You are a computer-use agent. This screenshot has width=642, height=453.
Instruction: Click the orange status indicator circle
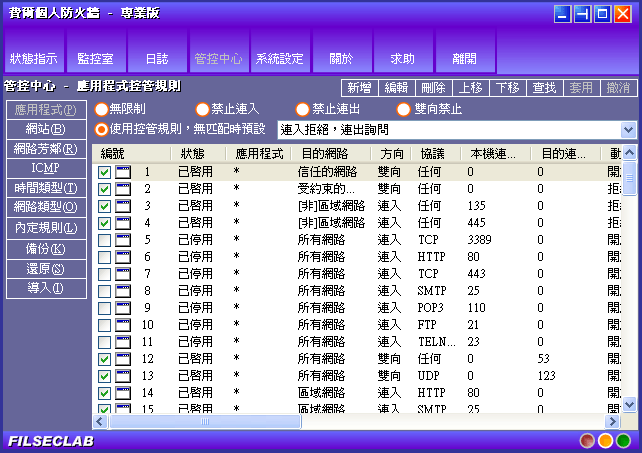click(605, 441)
